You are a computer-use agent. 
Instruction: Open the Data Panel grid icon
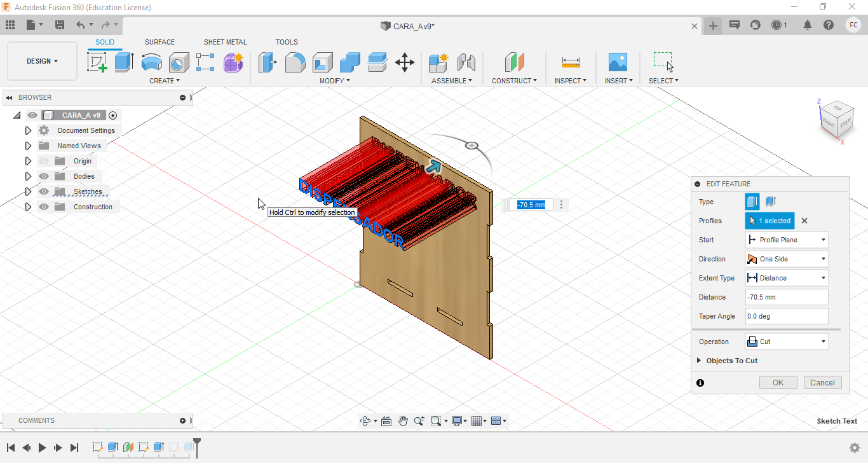(x=10, y=25)
